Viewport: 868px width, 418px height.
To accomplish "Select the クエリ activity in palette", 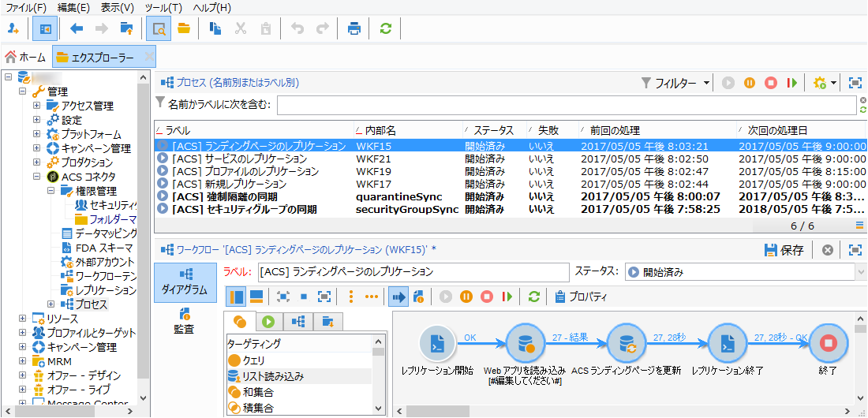I will click(x=299, y=360).
